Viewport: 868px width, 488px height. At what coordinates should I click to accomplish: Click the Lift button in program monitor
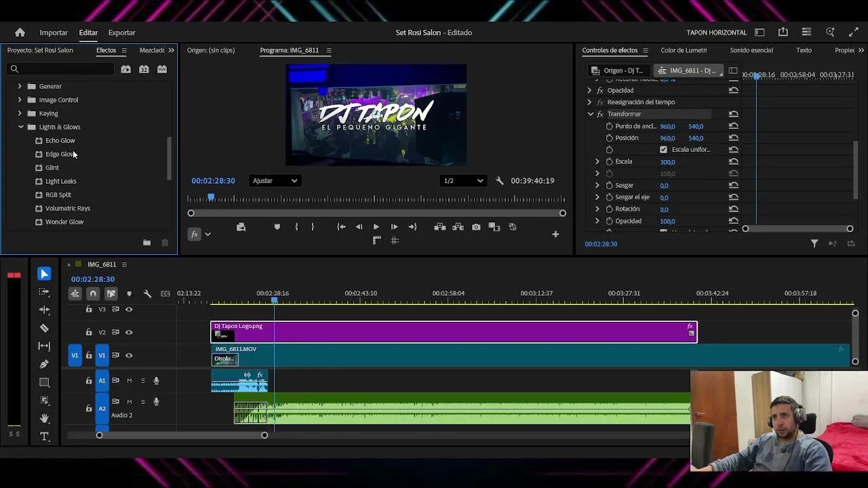pyautogui.click(x=439, y=227)
